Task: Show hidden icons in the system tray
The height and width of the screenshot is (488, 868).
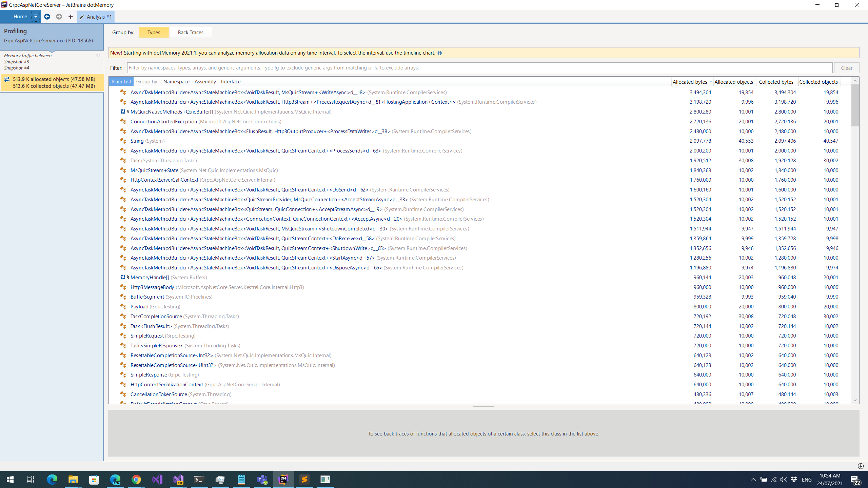Action: point(753,480)
